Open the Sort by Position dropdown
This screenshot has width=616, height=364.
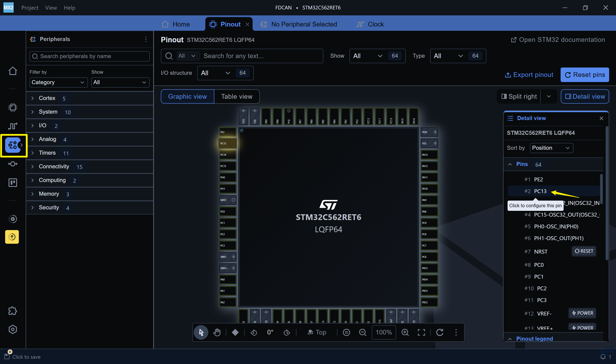coord(551,148)
